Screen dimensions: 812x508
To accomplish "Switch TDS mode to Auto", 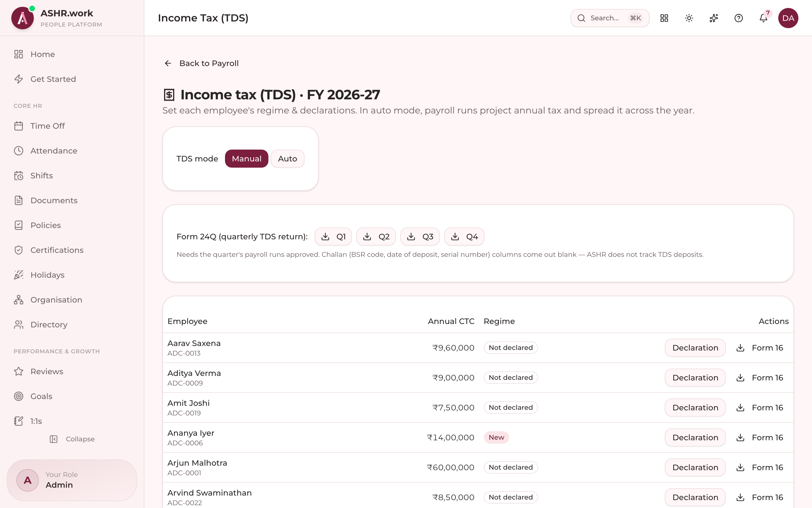I will pyautogui.click(x=288, y=159).
